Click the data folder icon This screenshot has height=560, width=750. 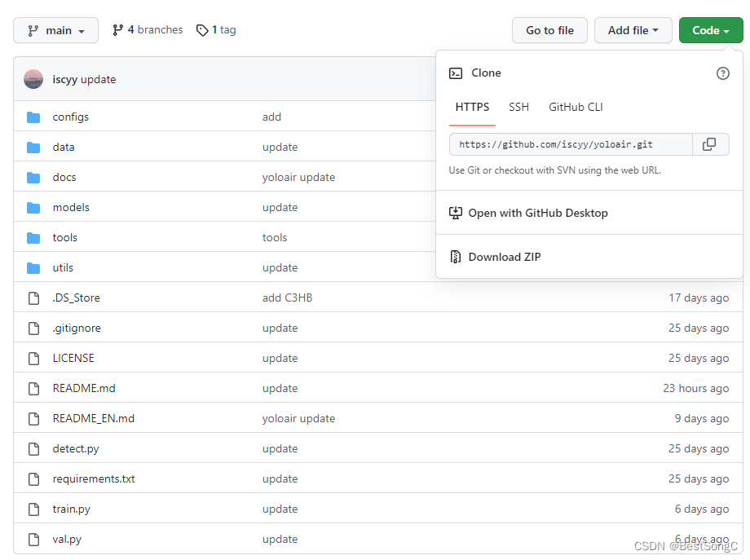[x=33, y=148]
